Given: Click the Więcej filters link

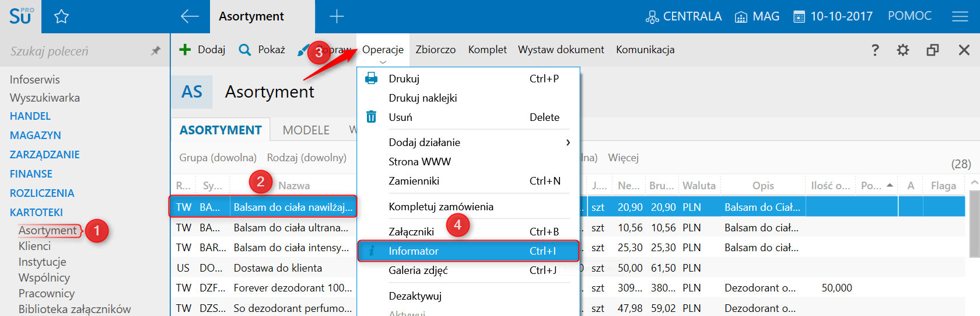Looking at the screenshot, I should click(x=623, y=158).
